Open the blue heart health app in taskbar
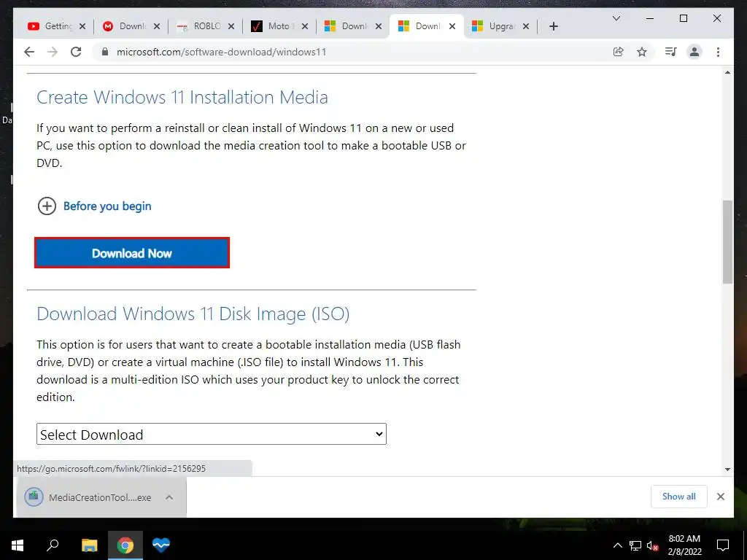 (161, 545)
